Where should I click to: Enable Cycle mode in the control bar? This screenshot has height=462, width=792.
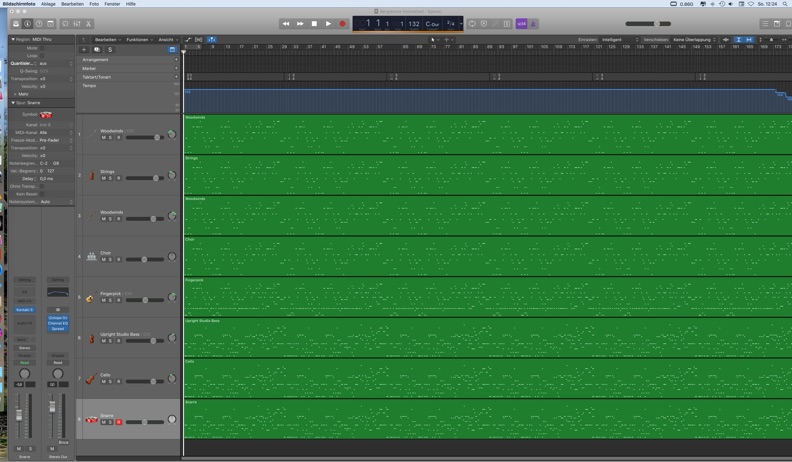coord(472,23)
